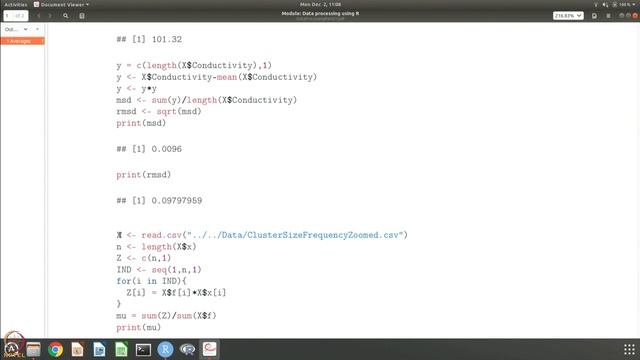Image resolution: width=640 pixels, height=360 pixels.
Task: Open the Activities overview
Action: tap(16, 4)
